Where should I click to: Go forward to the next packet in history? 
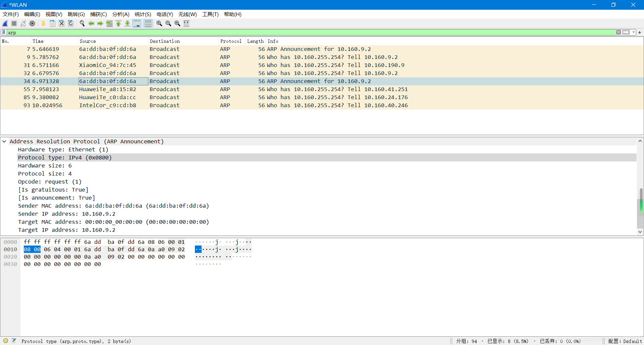[100, 23]
